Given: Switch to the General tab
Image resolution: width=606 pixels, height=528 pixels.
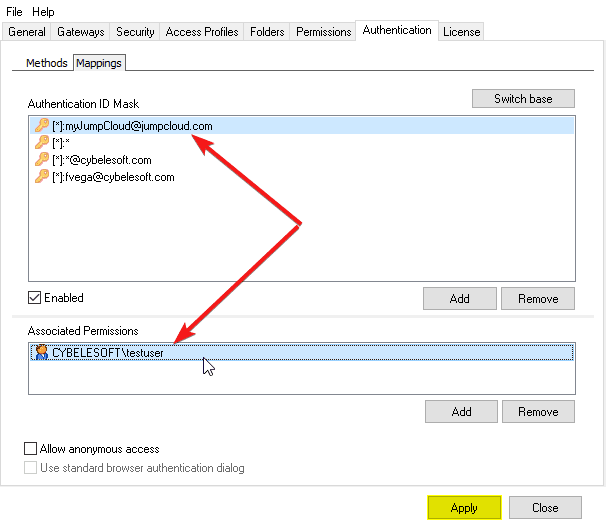Looking at the screenshot, I should pyautogui.click(x=27, y=32).
